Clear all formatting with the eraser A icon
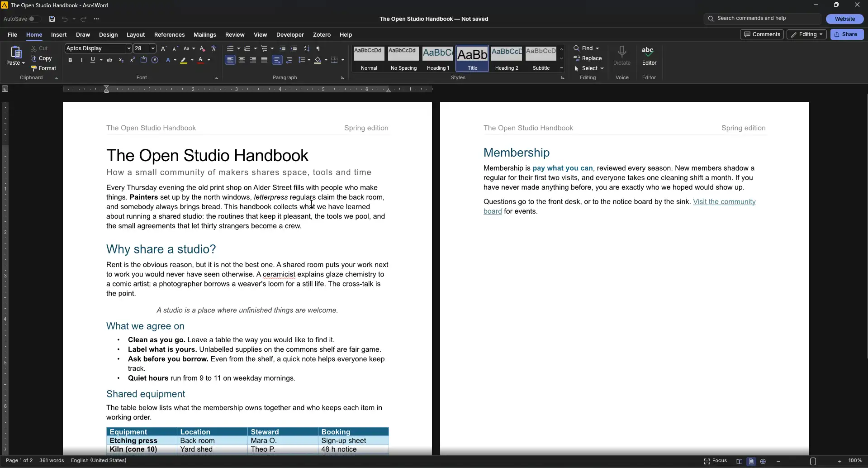The height and width of the screenshot is (468, 868). coord(203,48)
